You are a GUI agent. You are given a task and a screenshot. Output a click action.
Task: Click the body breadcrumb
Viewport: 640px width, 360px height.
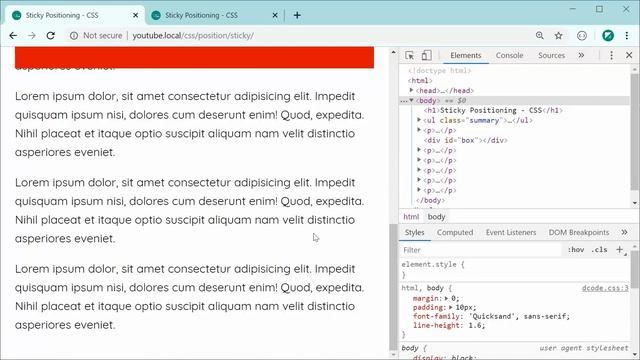[x=436, y=217]
